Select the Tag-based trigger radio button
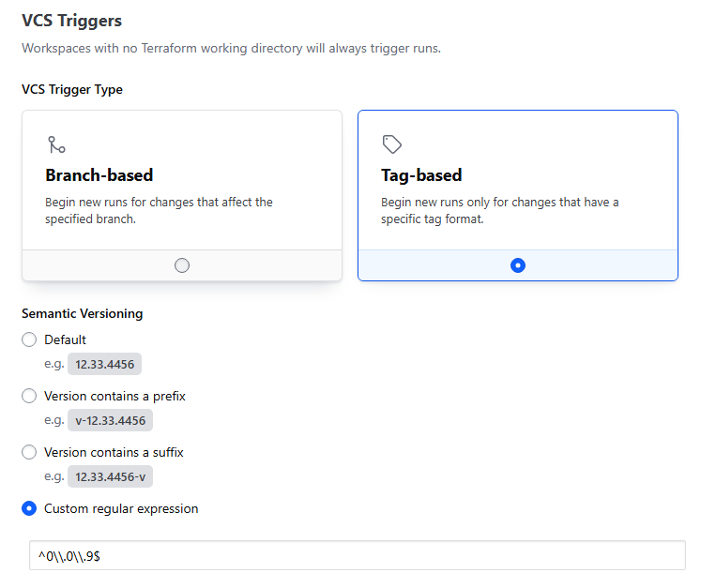This screenshot has width=716, height=588. (x=518, y=265)
